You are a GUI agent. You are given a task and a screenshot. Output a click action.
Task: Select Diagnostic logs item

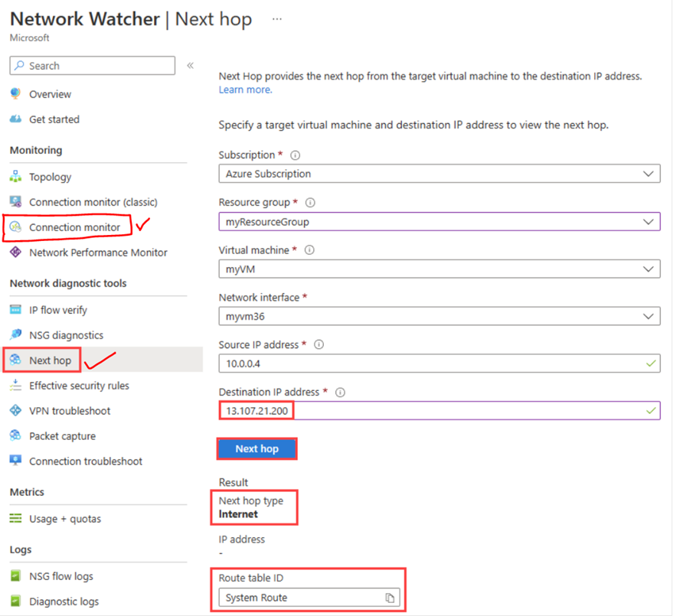[64, 601]
